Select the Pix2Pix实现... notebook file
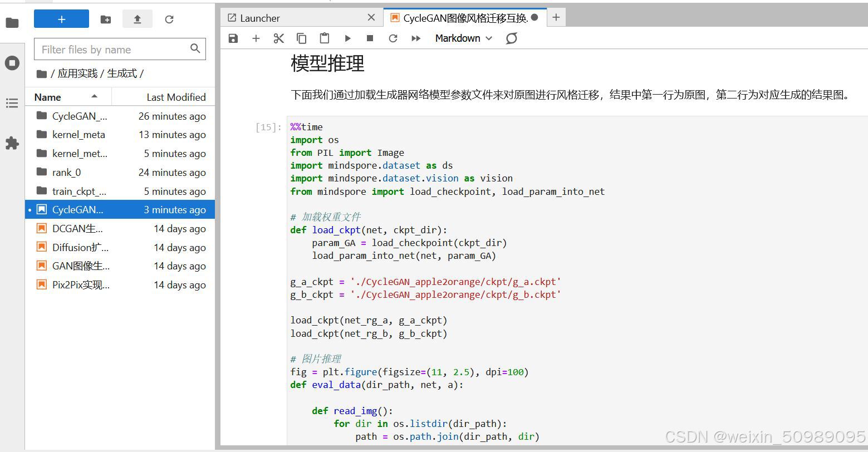This screenshot has height=452, width=868. tap(120, 285)
